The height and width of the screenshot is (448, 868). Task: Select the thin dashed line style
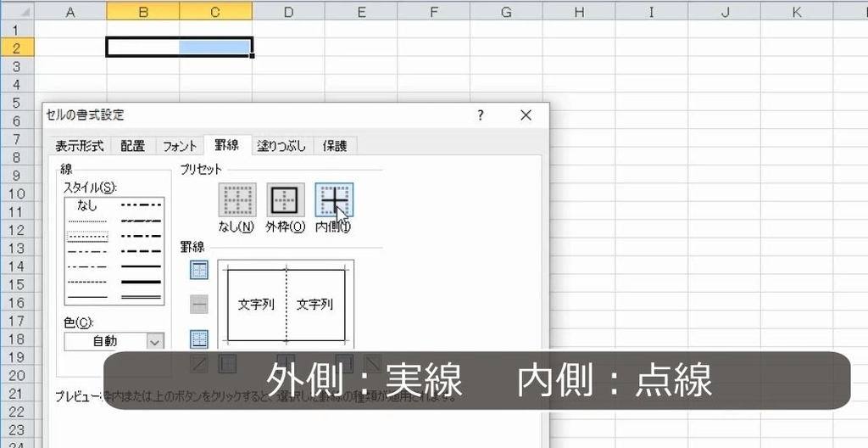pyautogui.click(x=87, y=282)
